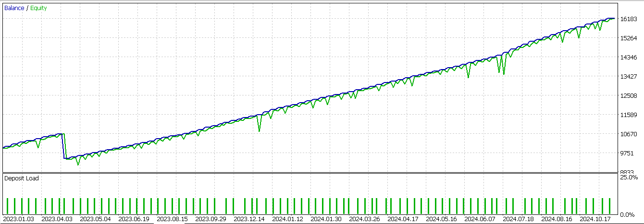
Task: Click the 2023.12.14 date label
Action: [249, 219]
